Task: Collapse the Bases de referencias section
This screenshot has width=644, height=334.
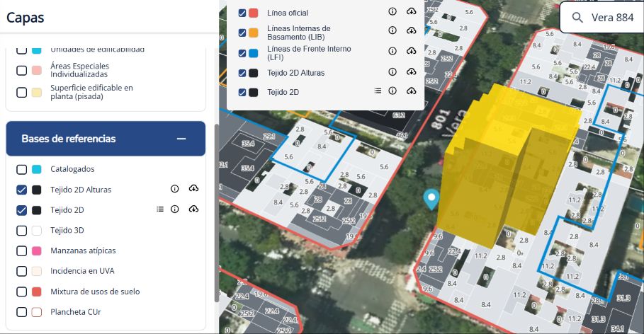Action: (x=181, y=139)
